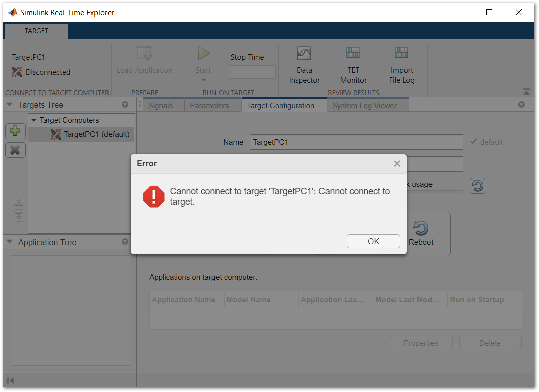The image size is (539, 392).
Task: Click the TargetPC1 label in the ribbon
Action: (28, 57)
